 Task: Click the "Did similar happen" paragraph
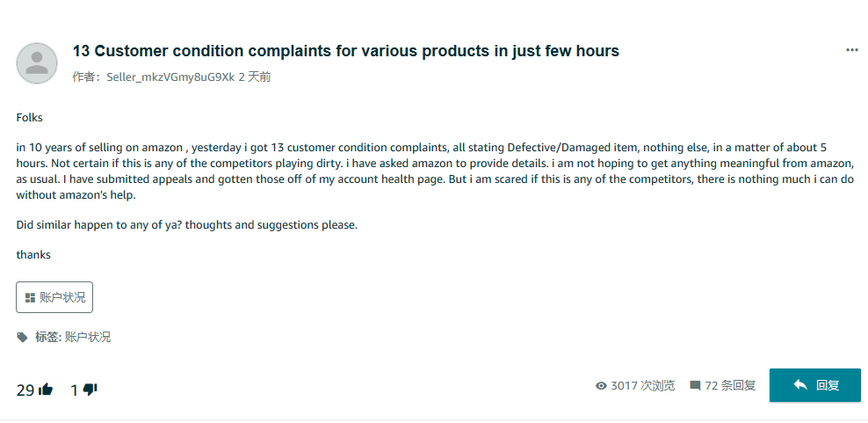pyautogui.click(x=186, y=224)
